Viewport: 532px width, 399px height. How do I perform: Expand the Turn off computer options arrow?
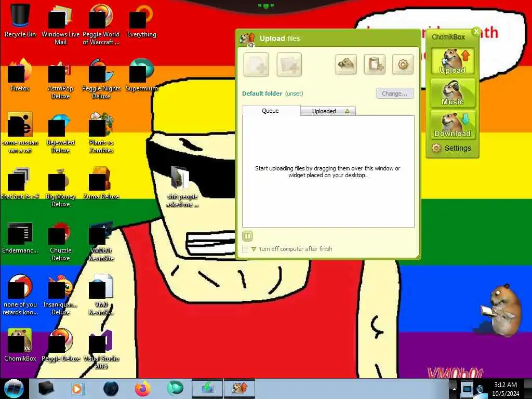pos(254,249)
